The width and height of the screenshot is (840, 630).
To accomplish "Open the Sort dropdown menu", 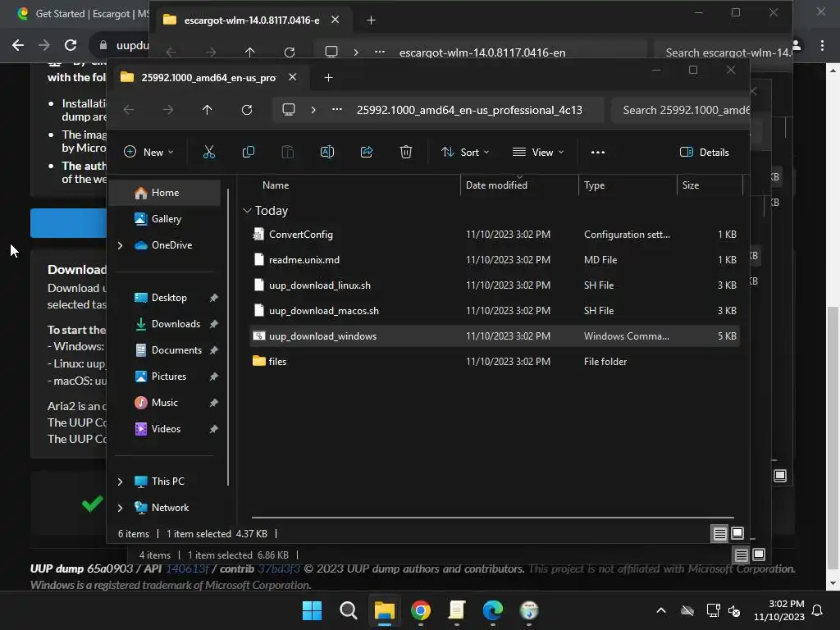I will [x=465, y=152].
